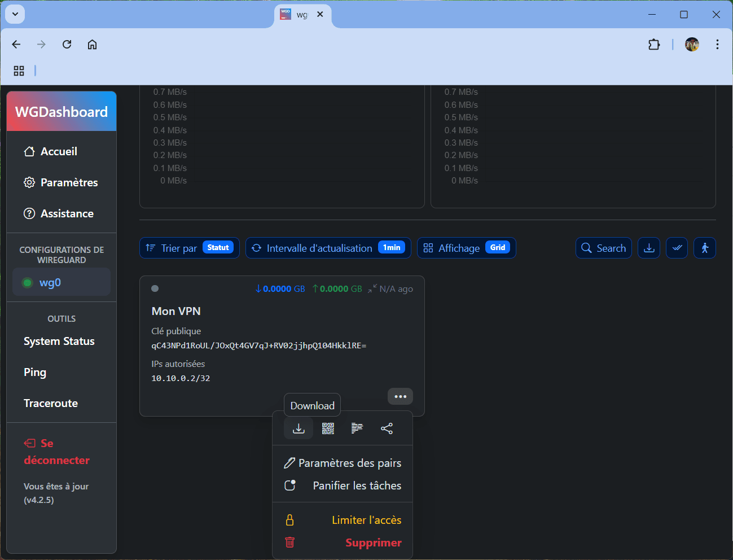Click the 0.0000 GB download stat
This screenshot has width=733, height=560.
(280, 288)
